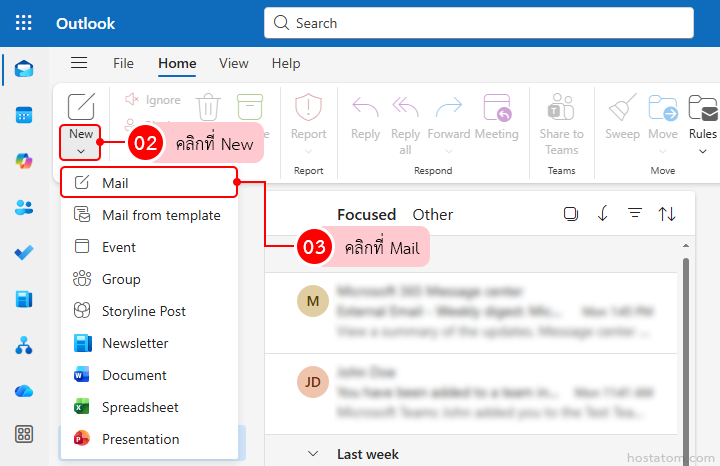Switch to Focused inbox tab

(366, 214)
